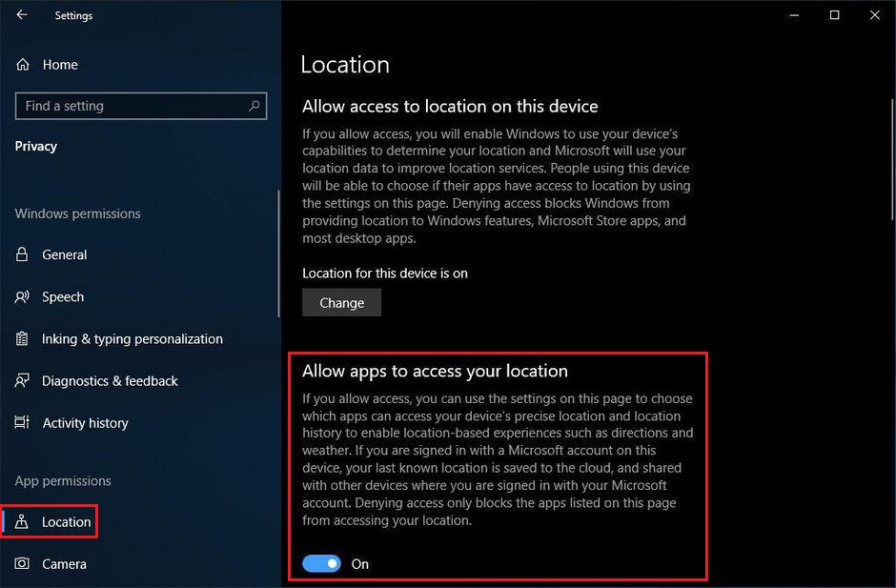This screenshot has width=896, height=588.
Task: Maximize the Settings window
Action: 834,15
